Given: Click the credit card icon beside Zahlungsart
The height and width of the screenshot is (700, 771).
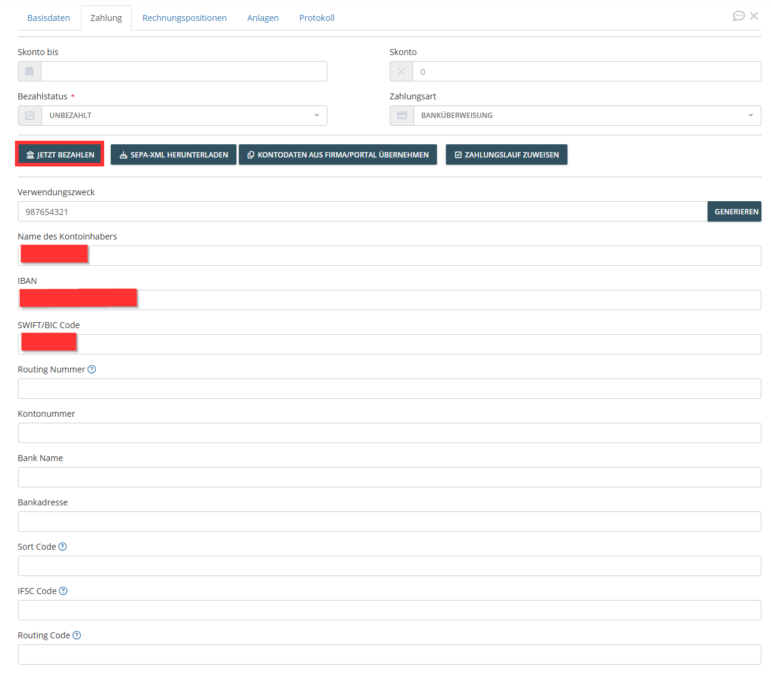Looking at the screenshot, I should pyautogui.click(x=402, y=116).
